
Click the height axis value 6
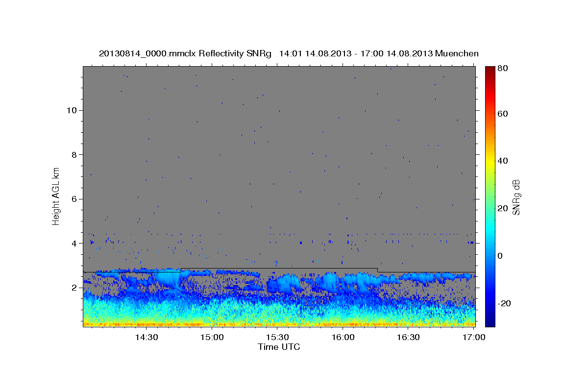click(74, 199)
